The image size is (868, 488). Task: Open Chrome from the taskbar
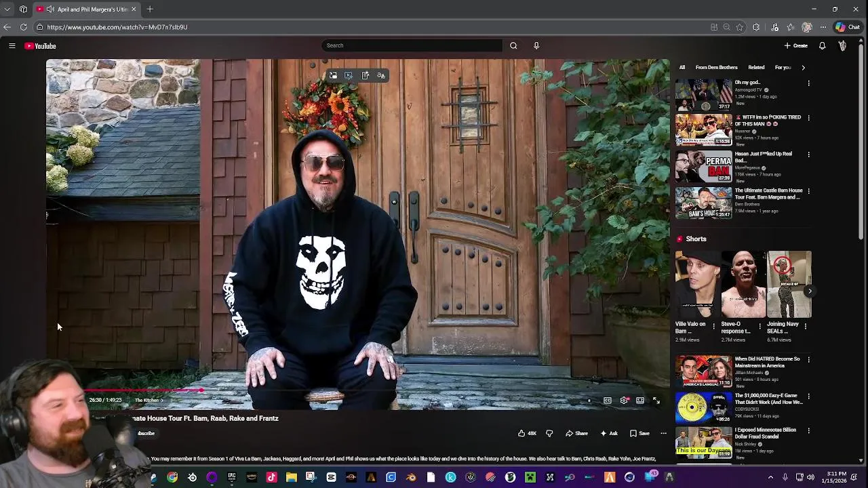(172, 477)
